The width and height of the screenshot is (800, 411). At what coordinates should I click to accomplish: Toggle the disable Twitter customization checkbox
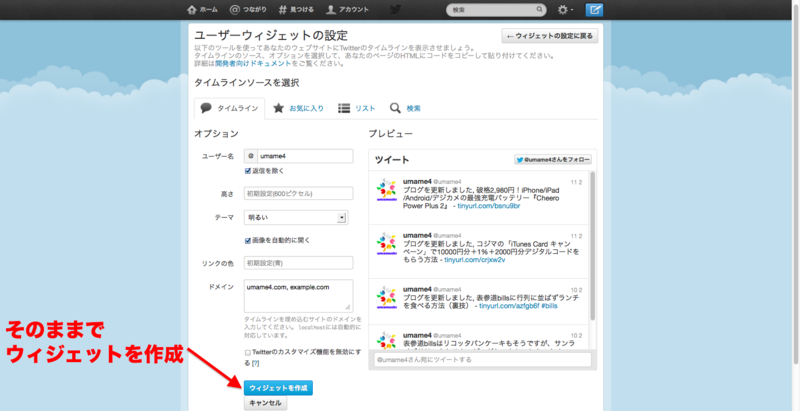click(x=248, y=352)
